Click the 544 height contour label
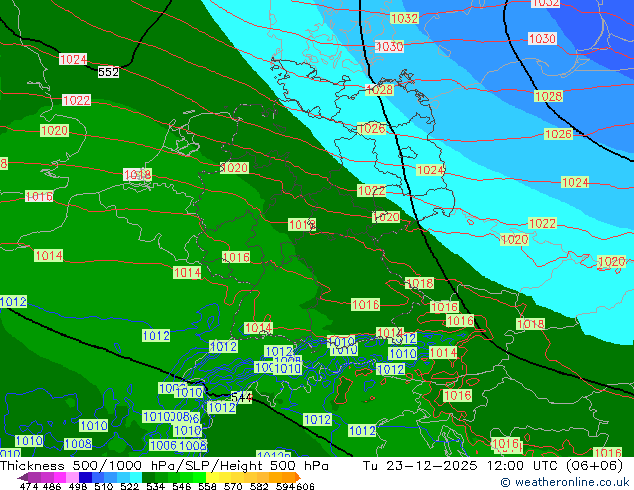 point(242,397)
